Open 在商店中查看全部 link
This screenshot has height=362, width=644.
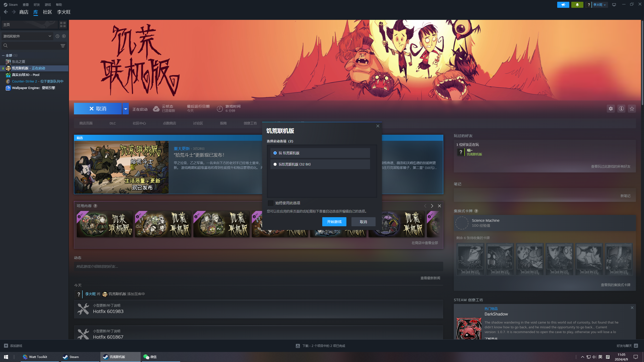click(425, 243)
